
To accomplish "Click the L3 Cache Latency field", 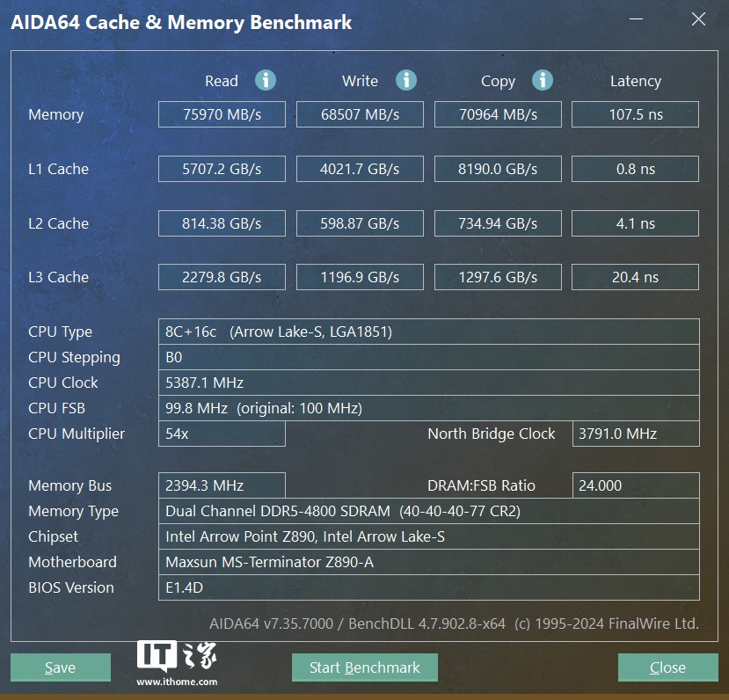I will pyautogui.click(x=635, y=277).
